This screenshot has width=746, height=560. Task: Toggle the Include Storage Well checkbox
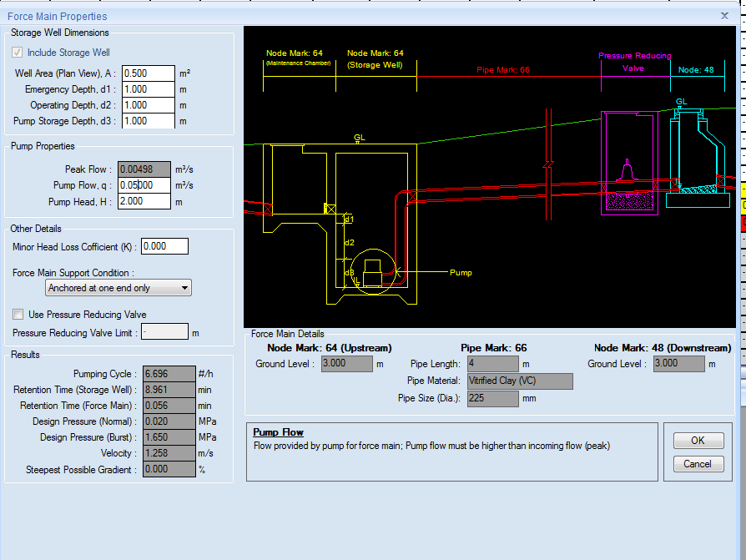tap(18, 53)
